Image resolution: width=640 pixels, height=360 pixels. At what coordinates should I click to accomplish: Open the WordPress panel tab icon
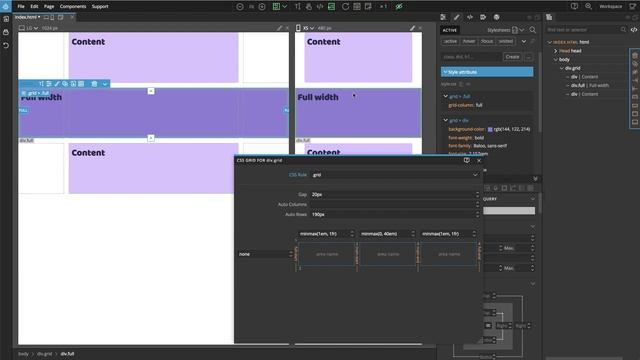[x=496, y=17]
